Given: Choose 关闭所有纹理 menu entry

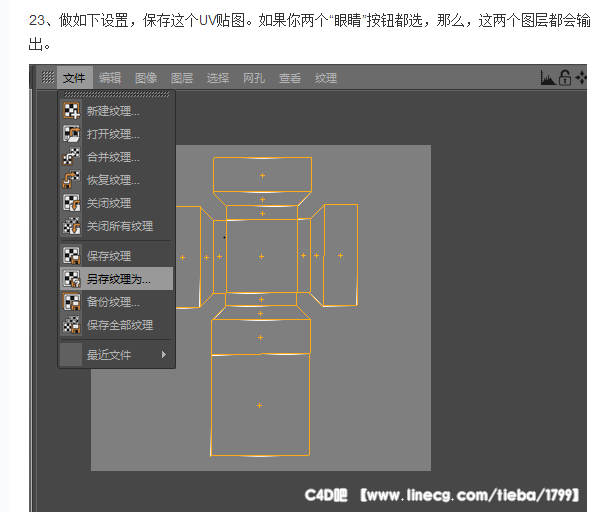Looking at the screenshot, I should pyautogui.click(x=117, y=226).
